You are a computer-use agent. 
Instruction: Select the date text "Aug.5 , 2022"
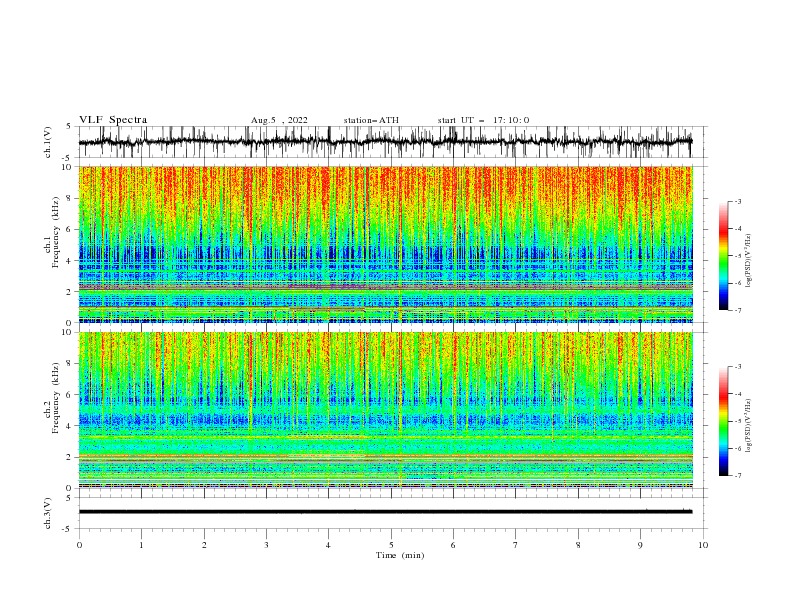tap(279, 120)
